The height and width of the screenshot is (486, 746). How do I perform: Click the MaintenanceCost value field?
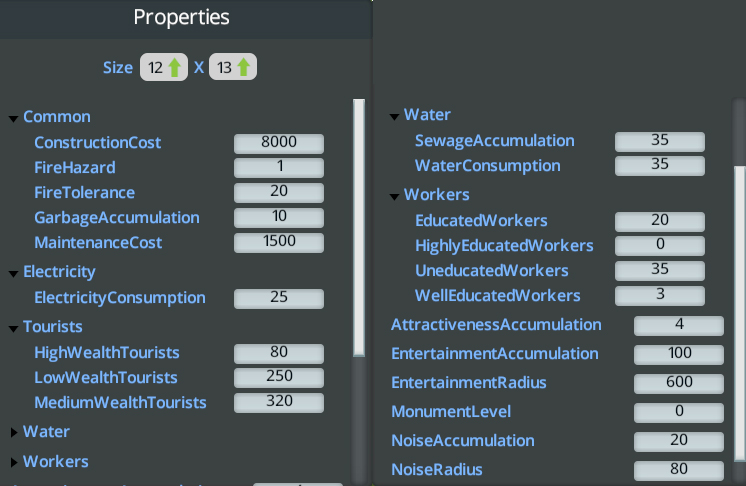tap(279, 242)
